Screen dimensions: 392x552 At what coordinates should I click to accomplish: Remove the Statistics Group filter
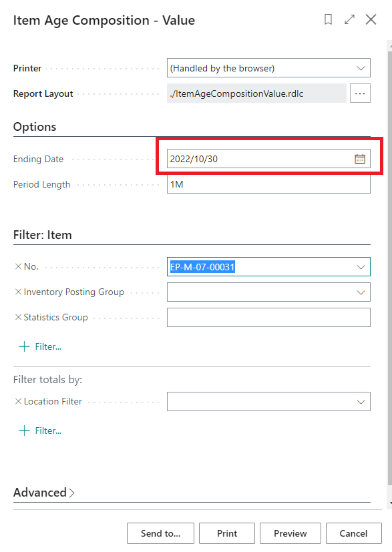[x=17, y=317]
